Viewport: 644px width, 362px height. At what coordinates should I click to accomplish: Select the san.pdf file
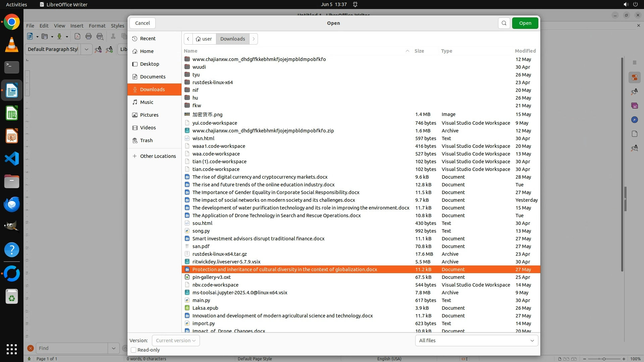click(201, 246)
